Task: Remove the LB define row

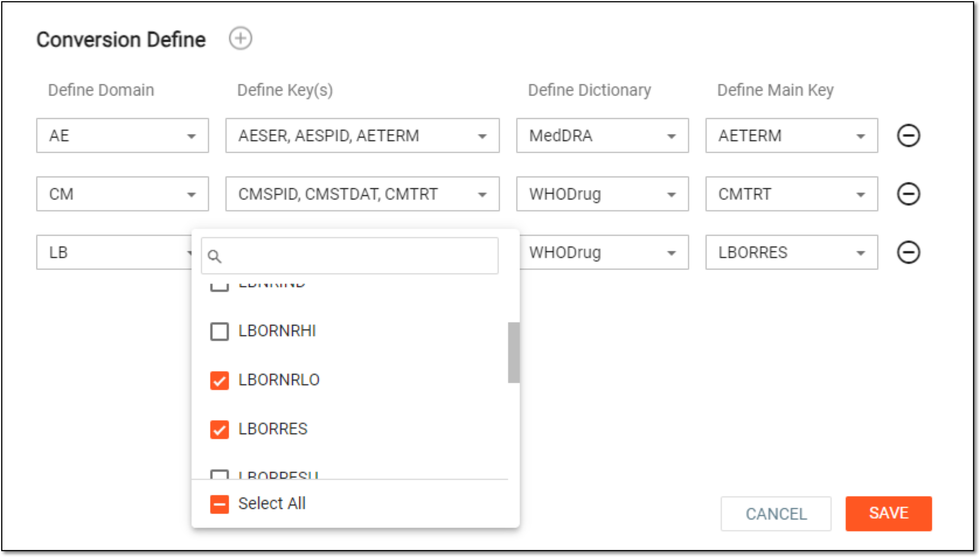Action: [x=908, y=252]
